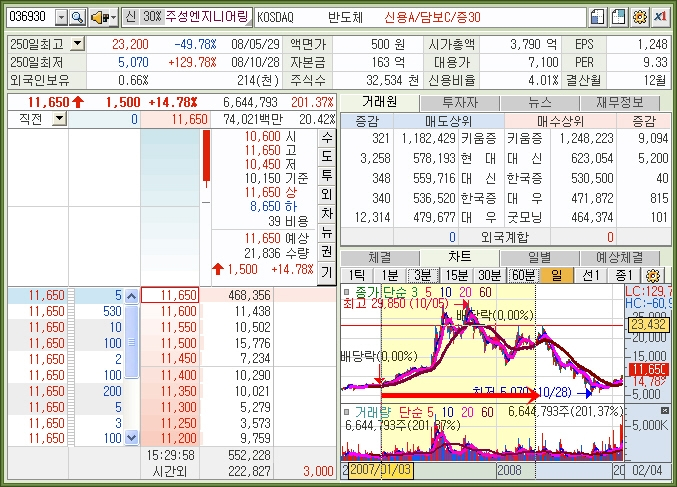The height and width of the screenshot is (487, 677).
Task: Click the stock search magnifier icon
Action: click(x=78, y=17)
